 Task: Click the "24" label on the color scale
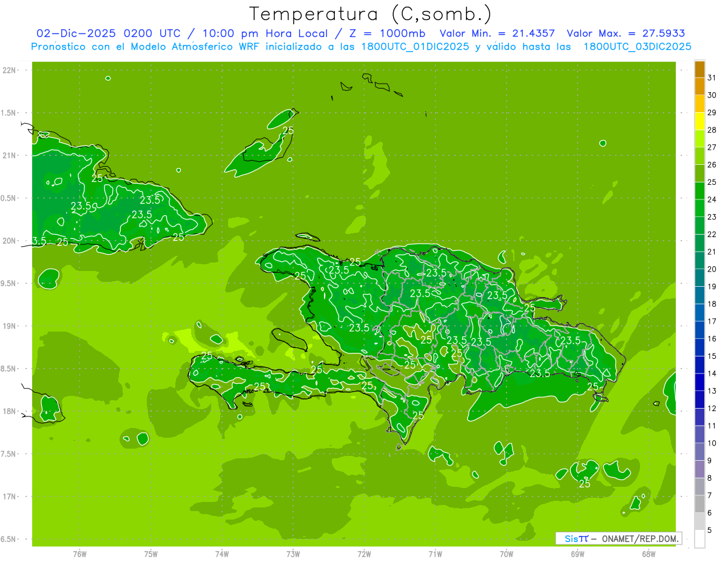pyautogui.click(x=712, y=199)
